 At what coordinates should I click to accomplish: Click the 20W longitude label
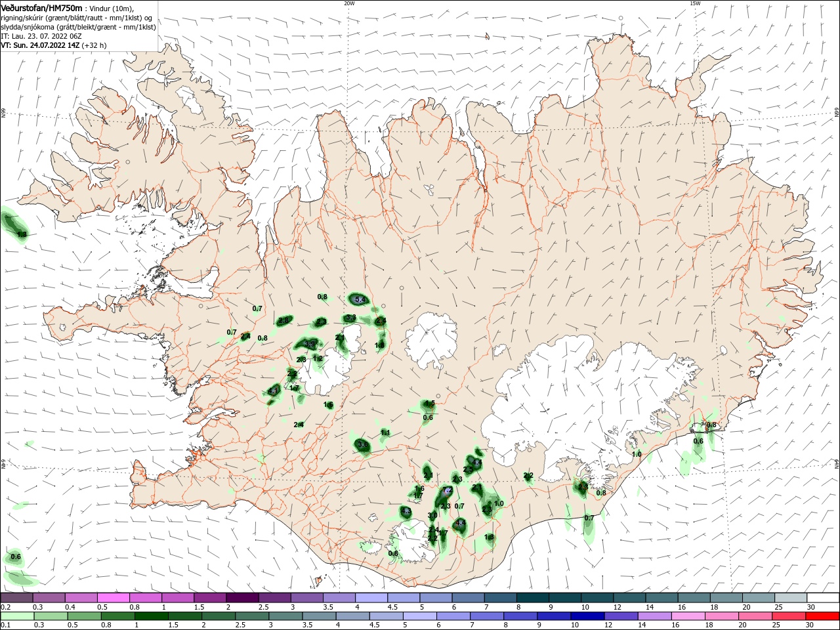pos(349,3)
